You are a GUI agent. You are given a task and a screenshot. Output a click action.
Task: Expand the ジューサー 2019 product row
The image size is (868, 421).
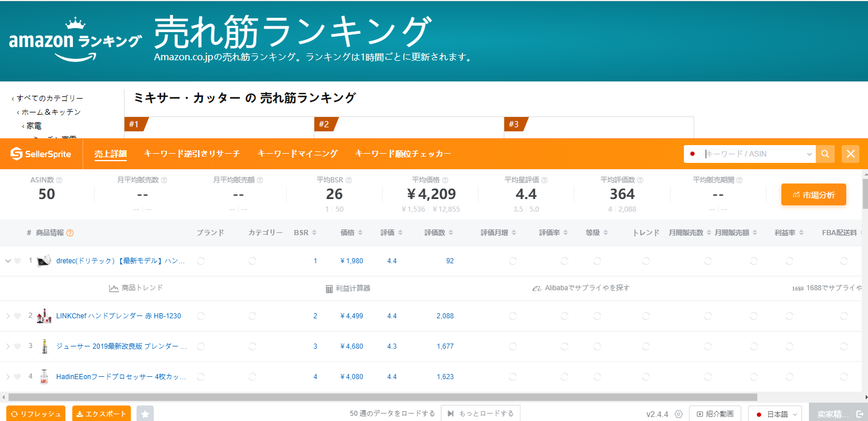coord(7,346)
